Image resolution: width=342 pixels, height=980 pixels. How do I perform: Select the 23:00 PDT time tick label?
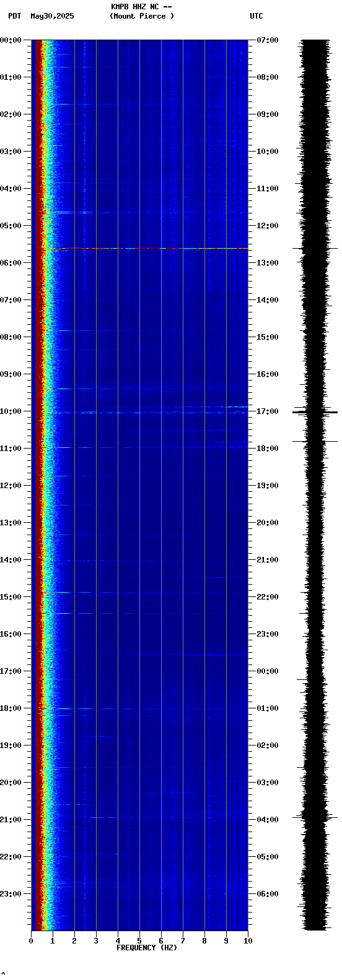coord(11,894)
